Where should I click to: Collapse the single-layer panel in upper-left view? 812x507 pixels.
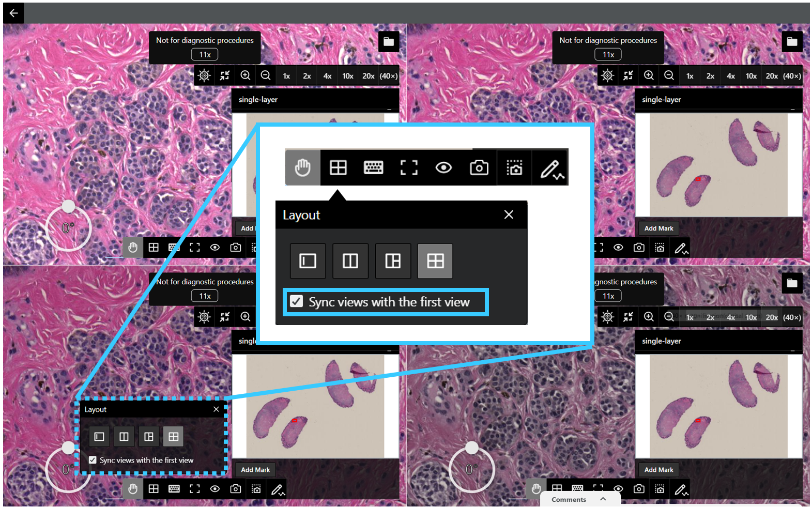[x=389, y=108]
